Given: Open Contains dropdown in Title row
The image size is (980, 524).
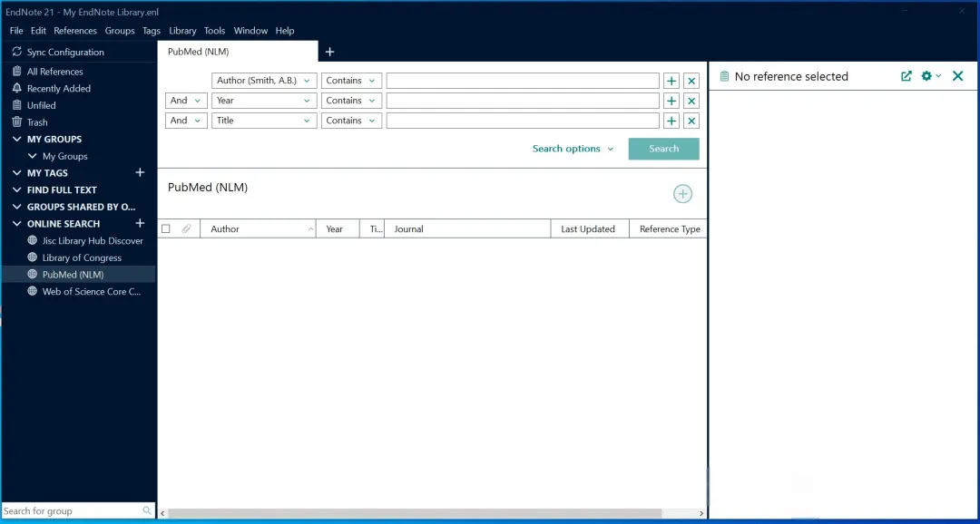Looking at the screenshot, I should (x=351, y=121).
